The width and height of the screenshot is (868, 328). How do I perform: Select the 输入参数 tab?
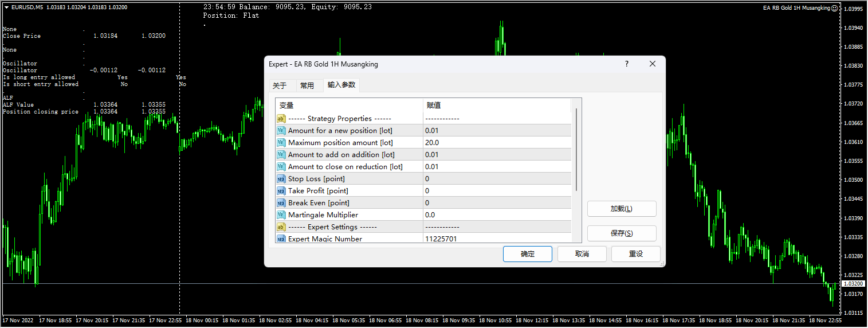pyautogui.click(x=341, y=85)
